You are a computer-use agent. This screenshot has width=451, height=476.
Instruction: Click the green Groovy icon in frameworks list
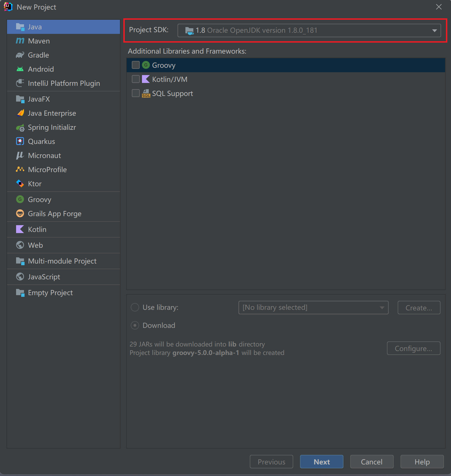tap(146, 65)
